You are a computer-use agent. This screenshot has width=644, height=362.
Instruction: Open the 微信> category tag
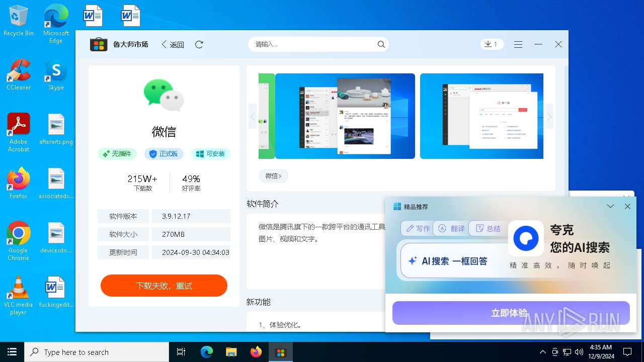click(x=273, y=176)
